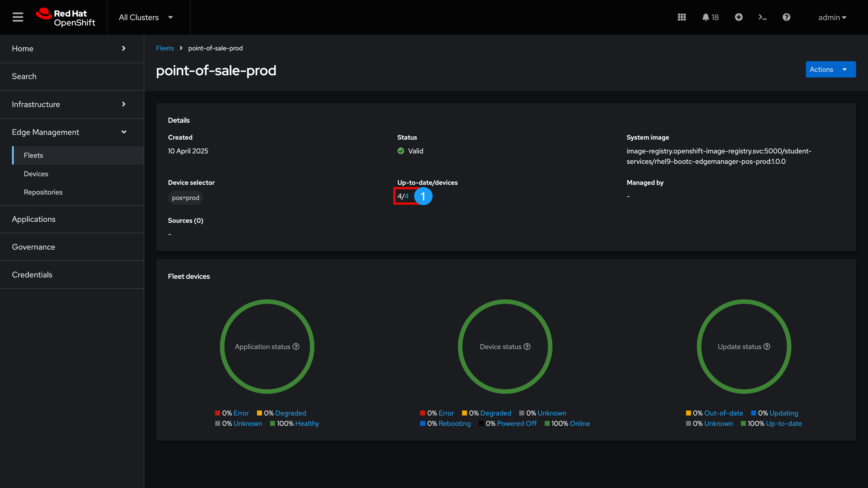Expand the Infrastructure navigation section
This screenshot has width=868, height=488.
72,104
